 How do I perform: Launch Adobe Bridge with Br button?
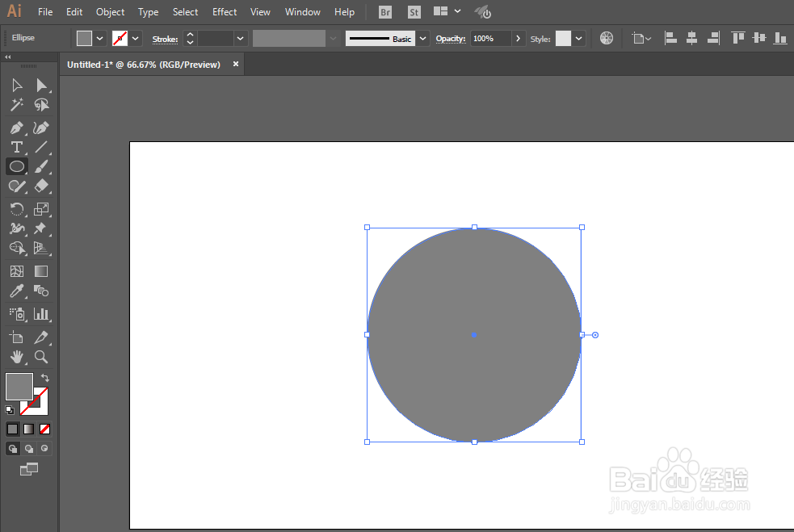tap(384, 12)
